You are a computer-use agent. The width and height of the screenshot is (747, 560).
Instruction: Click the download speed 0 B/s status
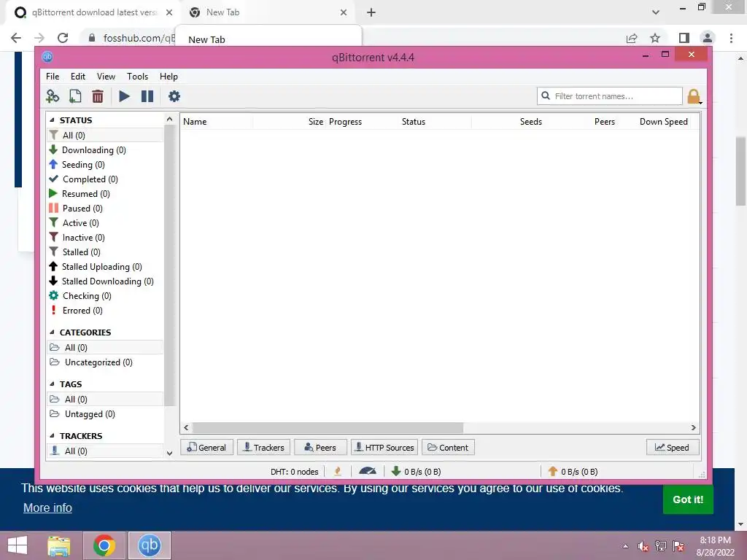click(415, 472)
